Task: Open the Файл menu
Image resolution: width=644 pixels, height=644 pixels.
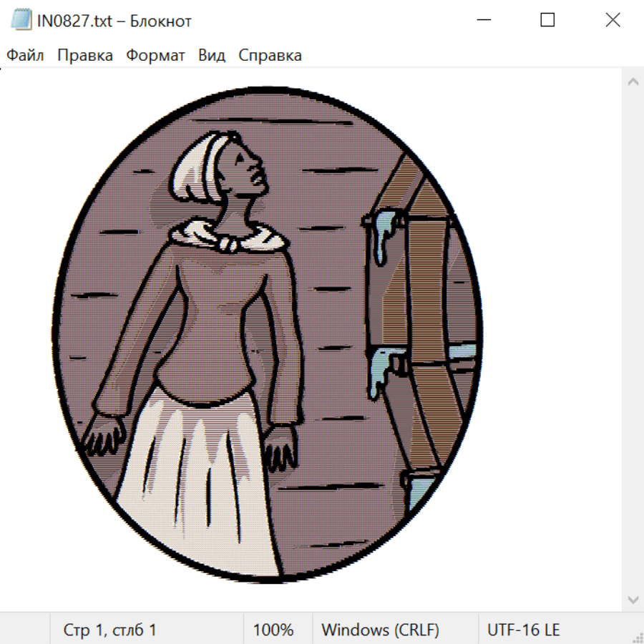Action: tap(25, 55)
